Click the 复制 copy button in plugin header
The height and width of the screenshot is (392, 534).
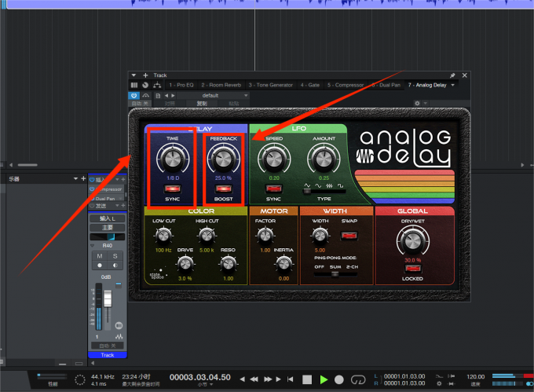coord(202,103)
